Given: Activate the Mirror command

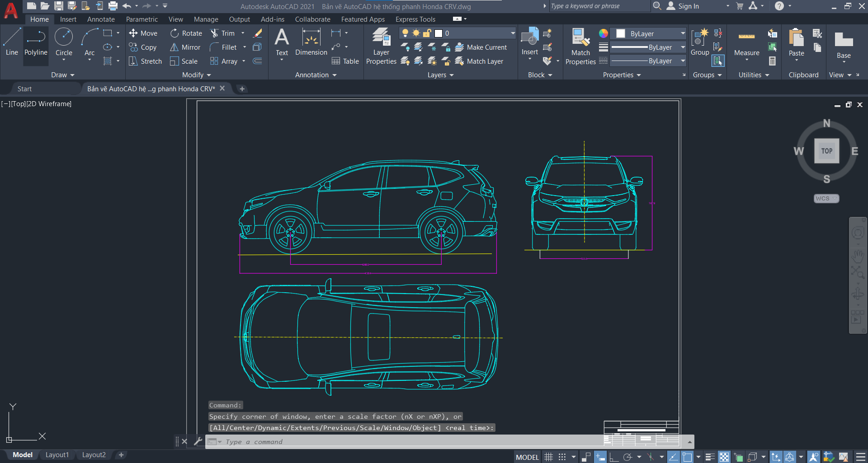Looking at the screenshot, I should click(185, 47).
